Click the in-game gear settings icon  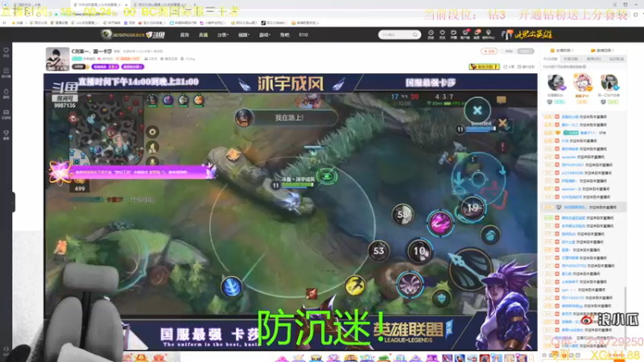pyautogui.click(x=152, y=132)
